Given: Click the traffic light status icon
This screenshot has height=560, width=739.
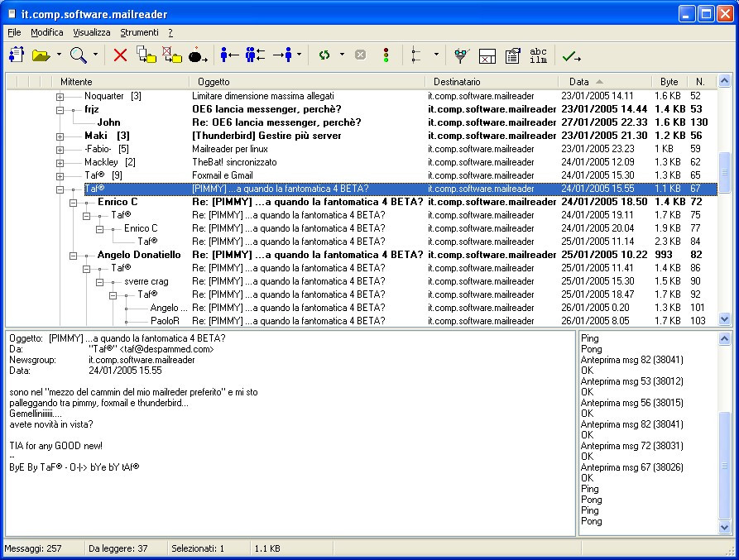Looking at the screenshot, I should [x=386, y=55].
